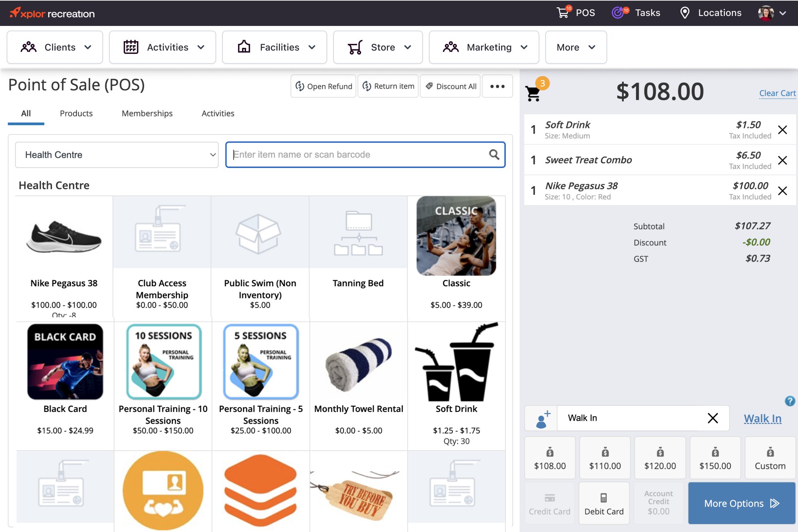Expand the More dropdown menu

pyautogui.click(x=576, y=47)
